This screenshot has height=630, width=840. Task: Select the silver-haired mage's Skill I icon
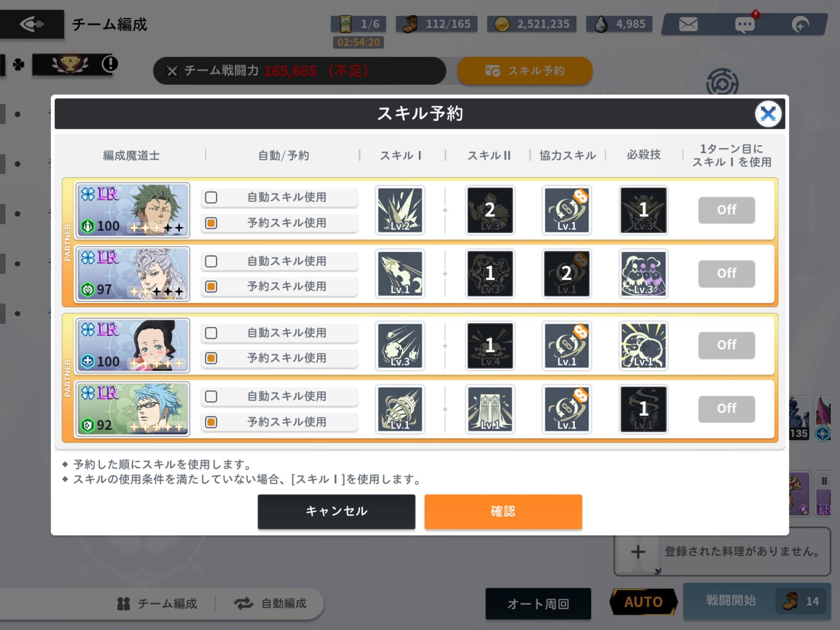tap(400, 274)
